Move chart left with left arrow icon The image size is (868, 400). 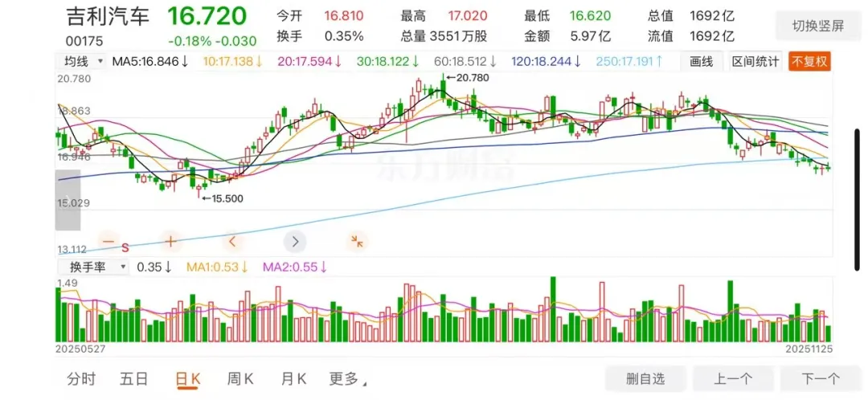[233, 241]
